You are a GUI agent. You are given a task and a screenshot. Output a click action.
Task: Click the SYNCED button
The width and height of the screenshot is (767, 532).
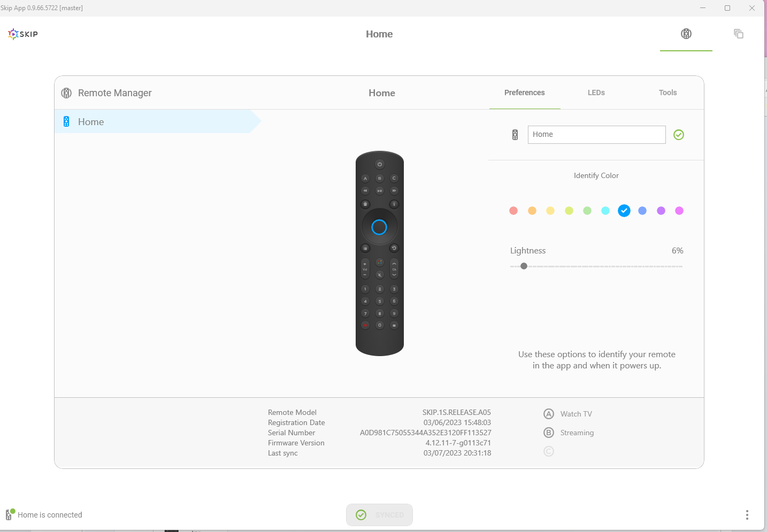379,515
